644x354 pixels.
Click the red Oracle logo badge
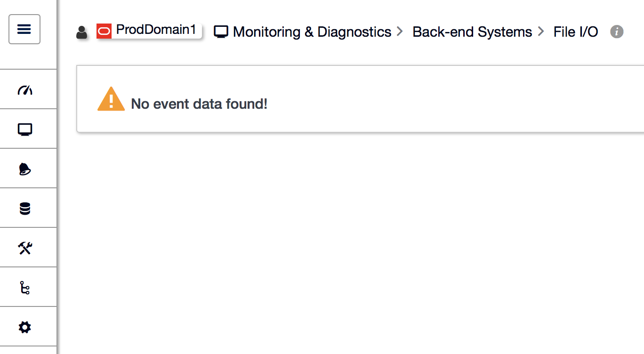[x=104, y=31]
